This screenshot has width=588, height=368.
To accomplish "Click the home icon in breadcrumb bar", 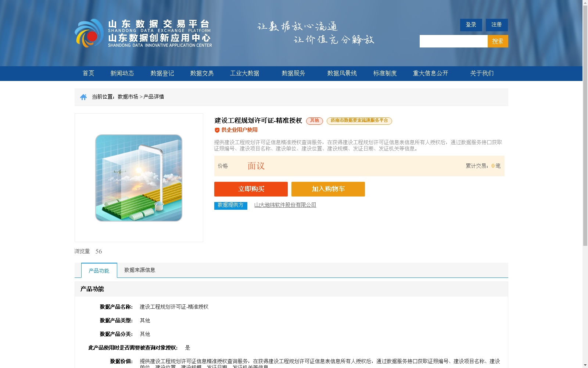I will [x=83, y=97].
